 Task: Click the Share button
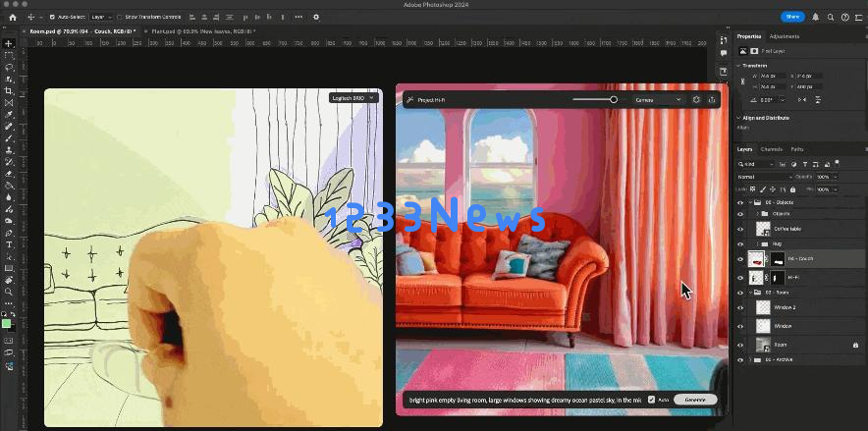pos(792,17)
